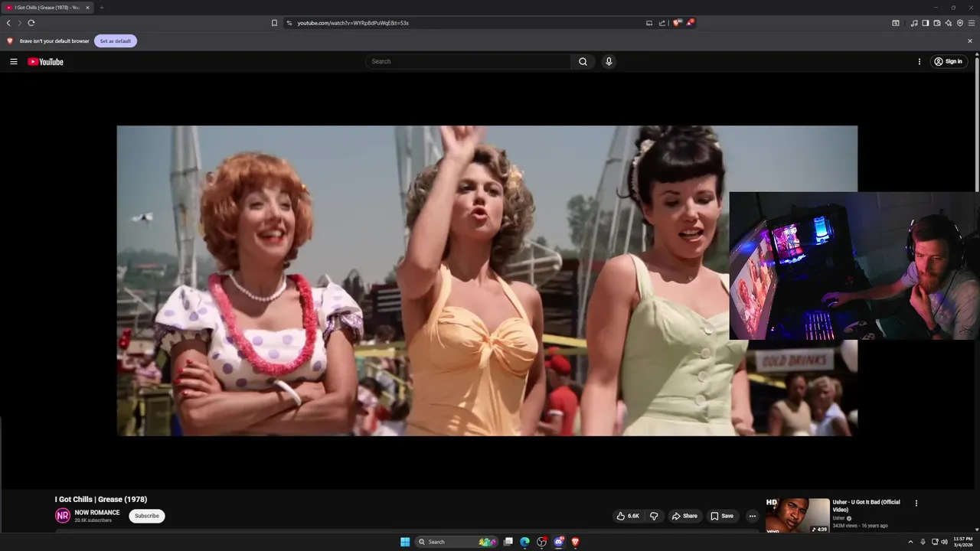The image size is (980, 551).
Task: Open OBS Studio from taskbar
Action: [541, 542]
